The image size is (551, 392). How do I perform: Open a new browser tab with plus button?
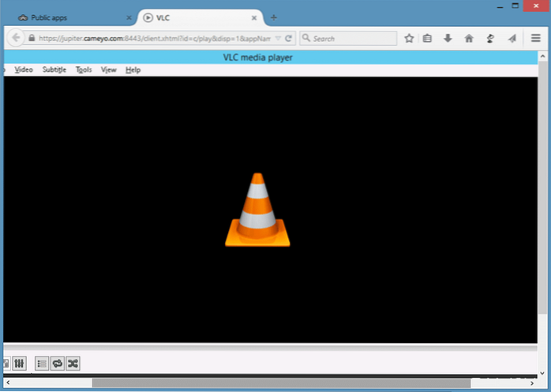click(274, 17)
